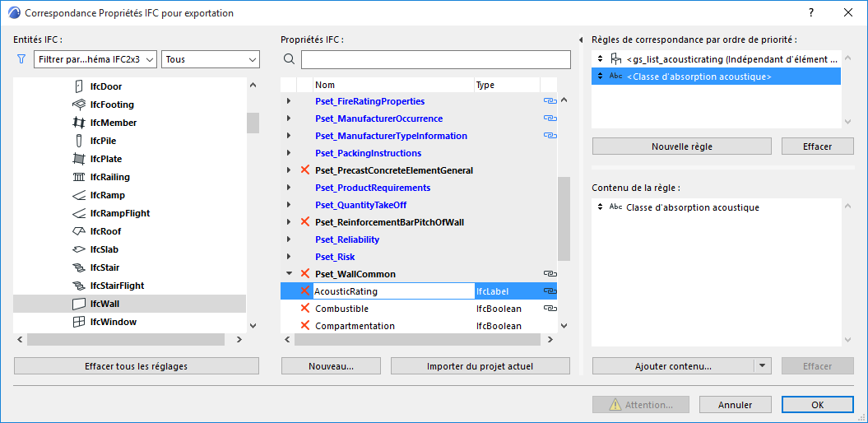Expand Pset_PackingInstructions group
The width and height of the screenshot is (868, 423).
click(289, 153)
